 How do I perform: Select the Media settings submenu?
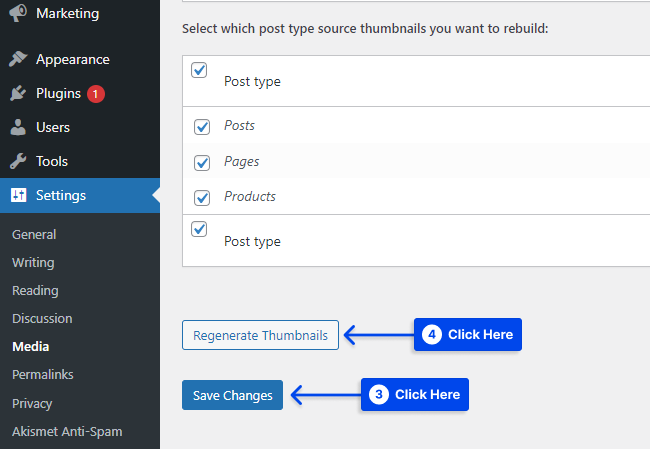pos(31,347)
